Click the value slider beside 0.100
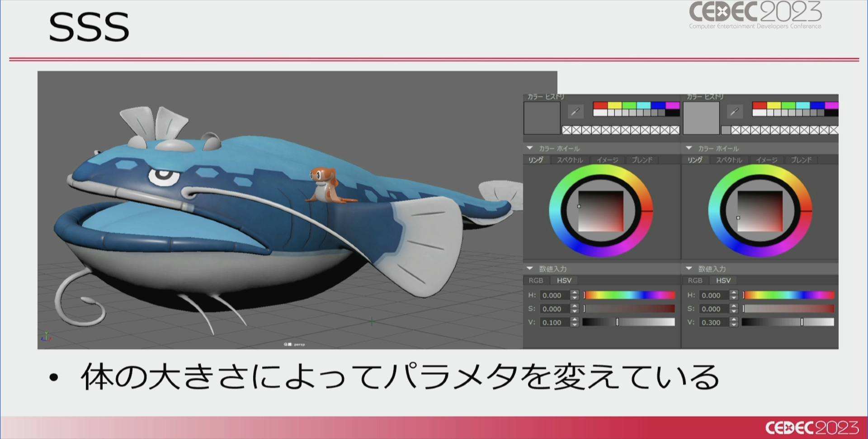The width and height of the screenshot is (868, 439). click(629, 322)
